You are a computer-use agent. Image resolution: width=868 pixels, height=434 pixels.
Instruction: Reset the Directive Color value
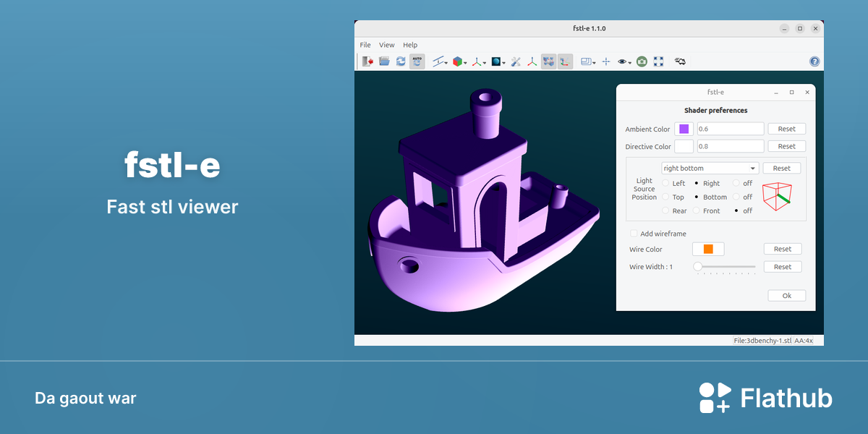click(x=787, y=146)
